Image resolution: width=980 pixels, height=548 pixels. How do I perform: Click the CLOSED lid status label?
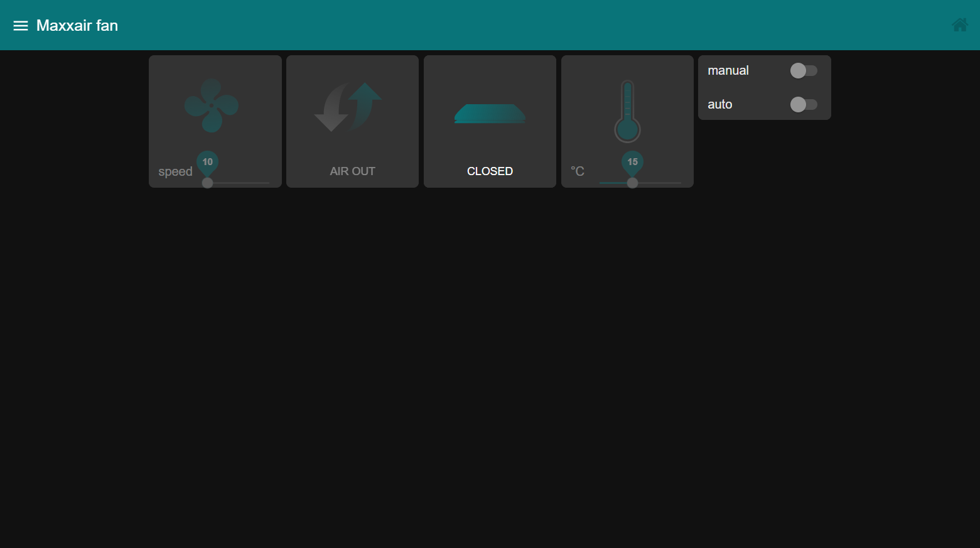click(490, 171)
